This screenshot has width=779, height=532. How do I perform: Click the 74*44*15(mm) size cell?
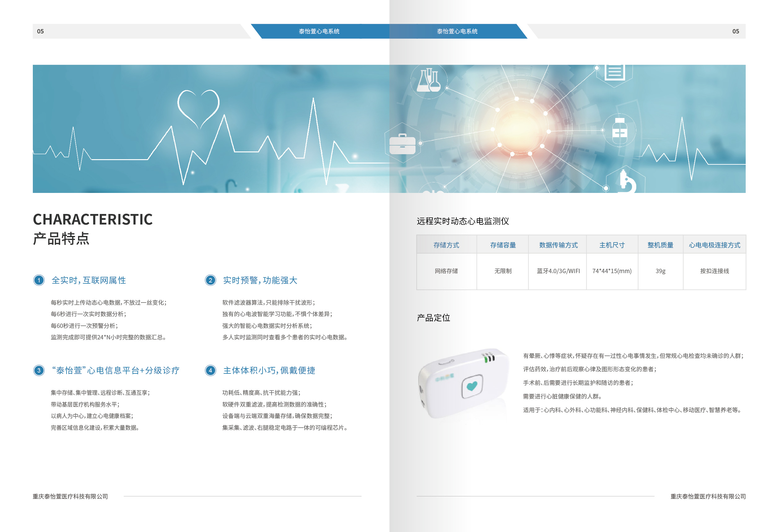pos(612,271)
